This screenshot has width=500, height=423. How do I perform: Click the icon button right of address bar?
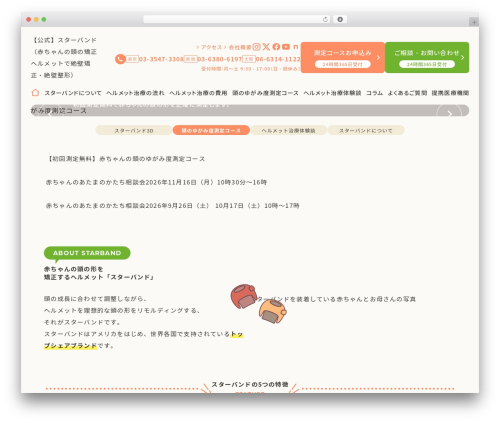pyautogui.click(x=340, y=19)
